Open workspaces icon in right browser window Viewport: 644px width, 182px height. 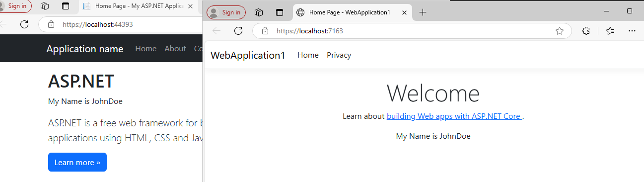(x=258, y=12)
